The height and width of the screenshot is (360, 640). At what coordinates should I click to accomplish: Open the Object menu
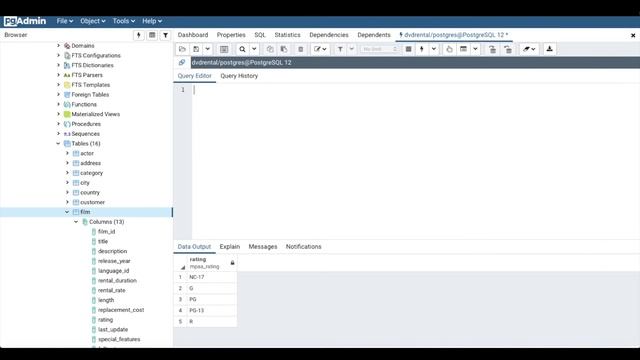(x=93, y=21)
